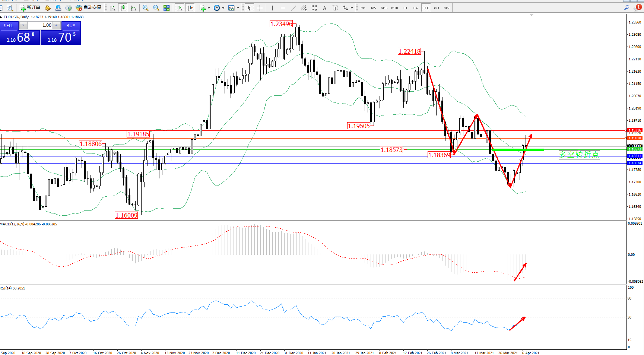Switch to the H4 timeframe

(415, 8)
